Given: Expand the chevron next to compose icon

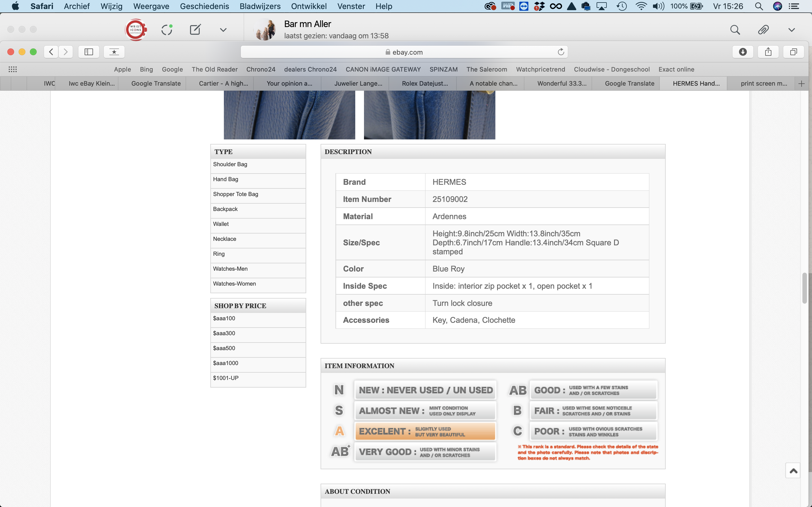Looking at the screenshot, I should (x=223, y=30).
